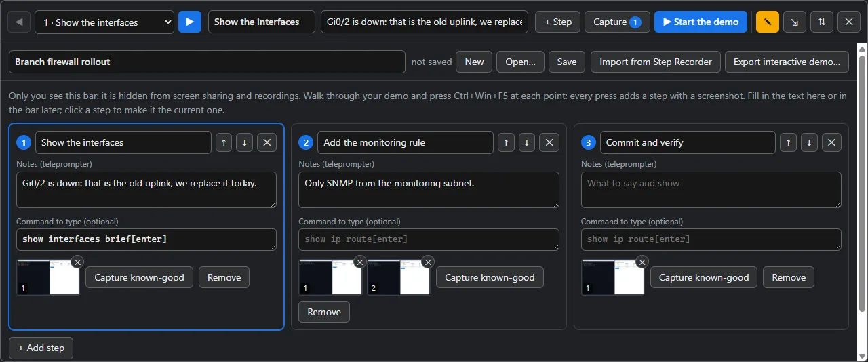Click the Open... button
The width and height of the screenshot is (868, 362).
click(521, 62)
